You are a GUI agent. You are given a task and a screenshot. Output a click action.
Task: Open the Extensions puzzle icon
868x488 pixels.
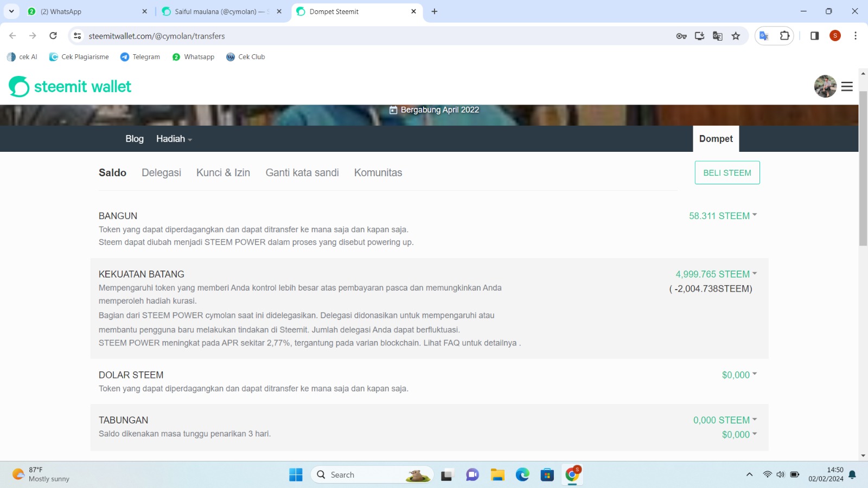pyautogui.click(x=784, y=36)
